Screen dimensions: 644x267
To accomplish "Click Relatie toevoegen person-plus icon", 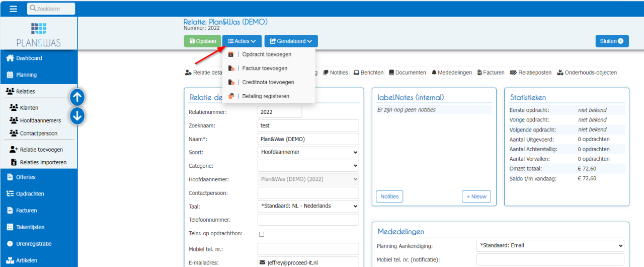I will 14,150.
